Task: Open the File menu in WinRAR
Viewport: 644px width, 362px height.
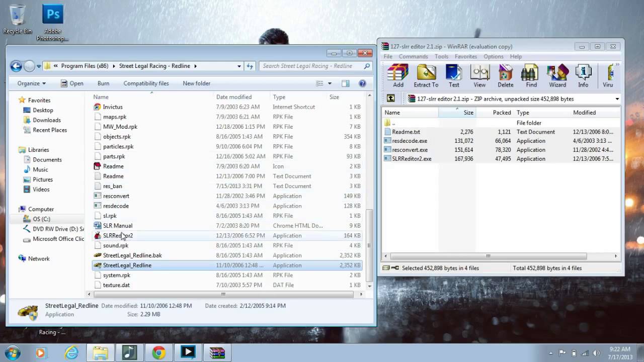Action: [x=388, y=57]
